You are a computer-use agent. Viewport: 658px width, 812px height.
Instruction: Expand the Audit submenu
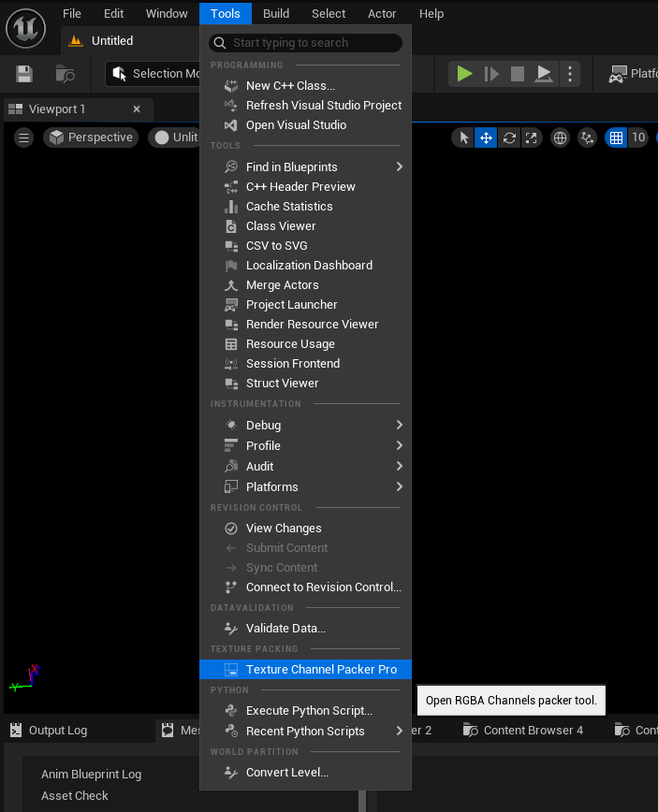[x=306, y=467]
